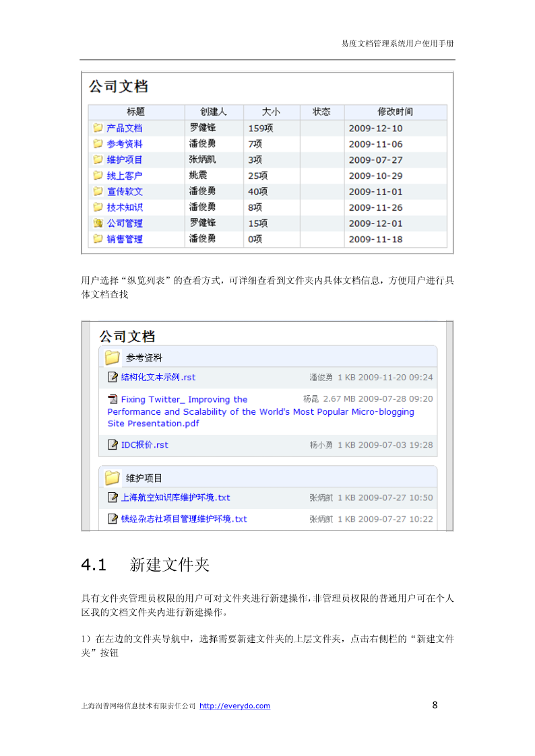This screenshot has width=535, height=756.
Task: Click the 4.1 新建文件夹 section heading
Action: click(x=146, y=564)
